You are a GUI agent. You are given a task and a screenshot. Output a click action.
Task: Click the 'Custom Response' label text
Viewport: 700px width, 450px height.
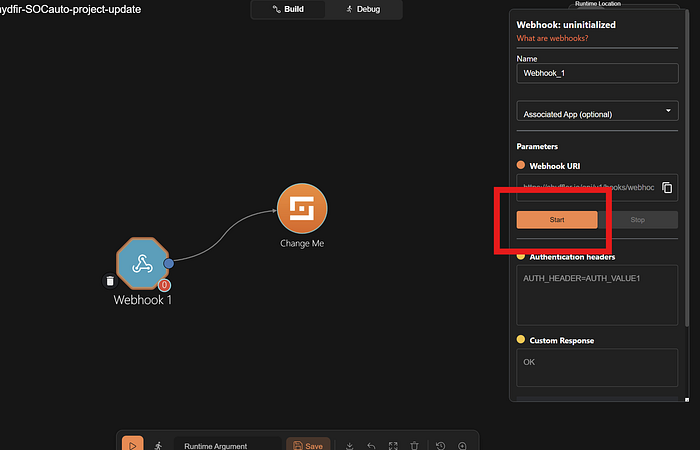click(562, 341)
